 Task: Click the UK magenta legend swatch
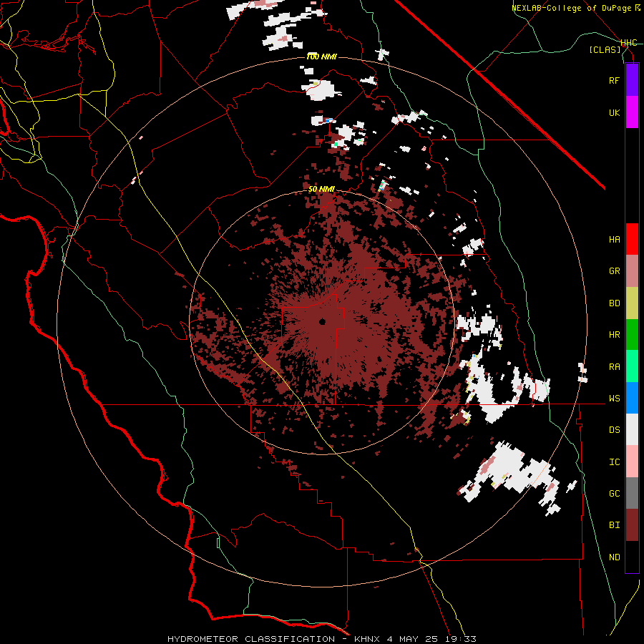(632, 112)
